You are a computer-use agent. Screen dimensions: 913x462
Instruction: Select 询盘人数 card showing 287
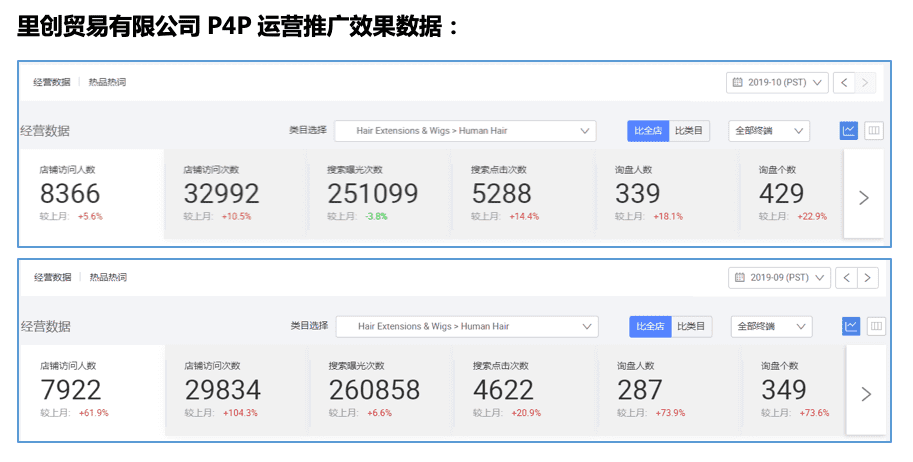[x=669, y=390]
